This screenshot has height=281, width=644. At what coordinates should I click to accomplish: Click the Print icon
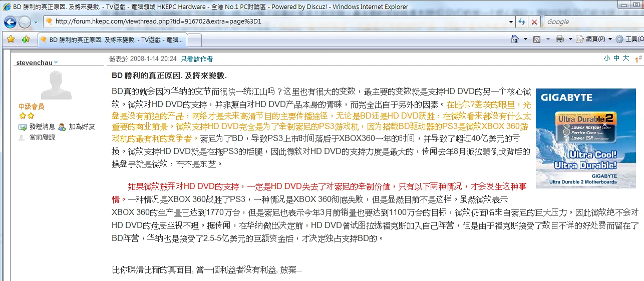tap(560, 39)
